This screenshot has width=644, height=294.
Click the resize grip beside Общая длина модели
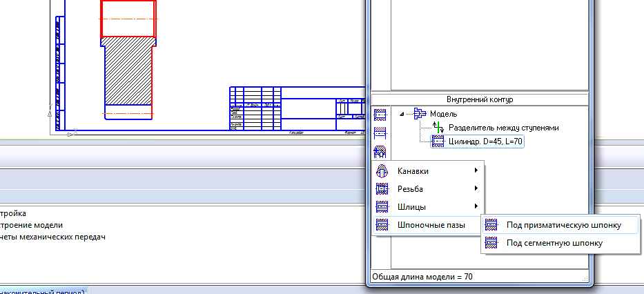586,278
